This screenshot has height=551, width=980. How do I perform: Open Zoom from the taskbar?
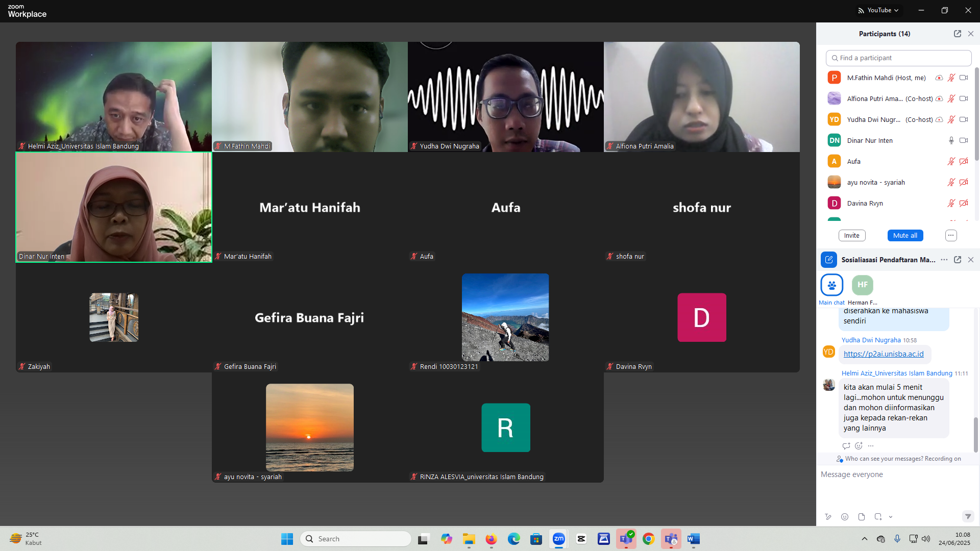point(559,539)
